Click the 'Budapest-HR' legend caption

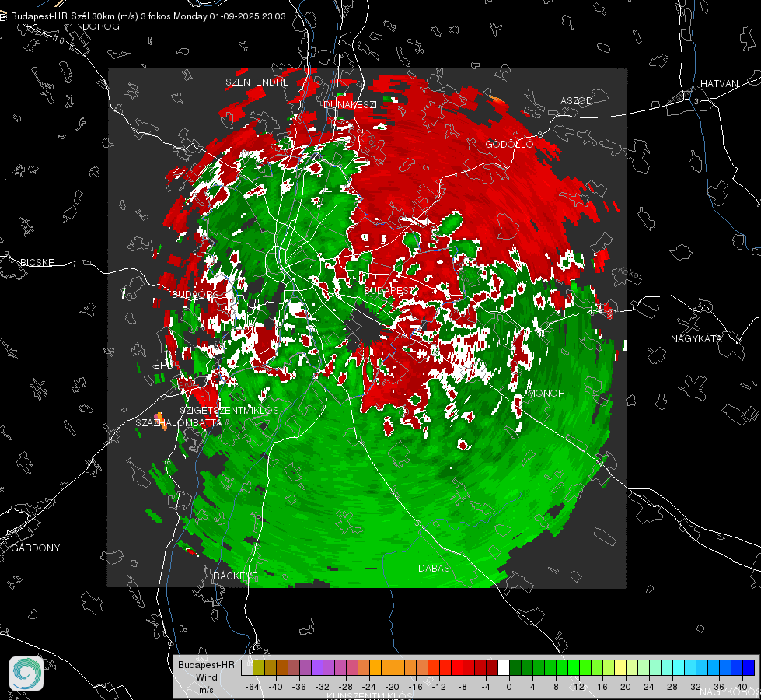(206, 664)
